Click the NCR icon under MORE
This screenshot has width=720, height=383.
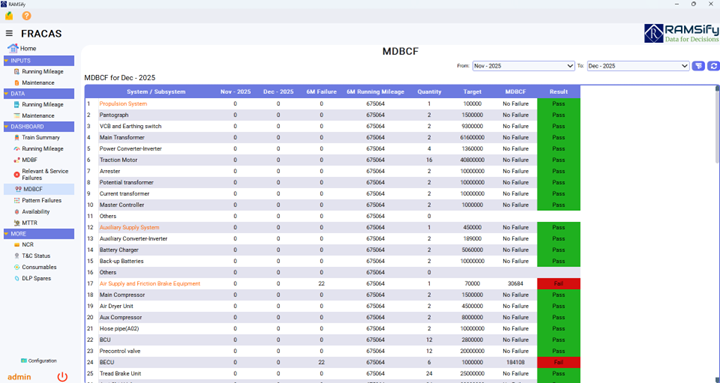(x=17, y=245)
